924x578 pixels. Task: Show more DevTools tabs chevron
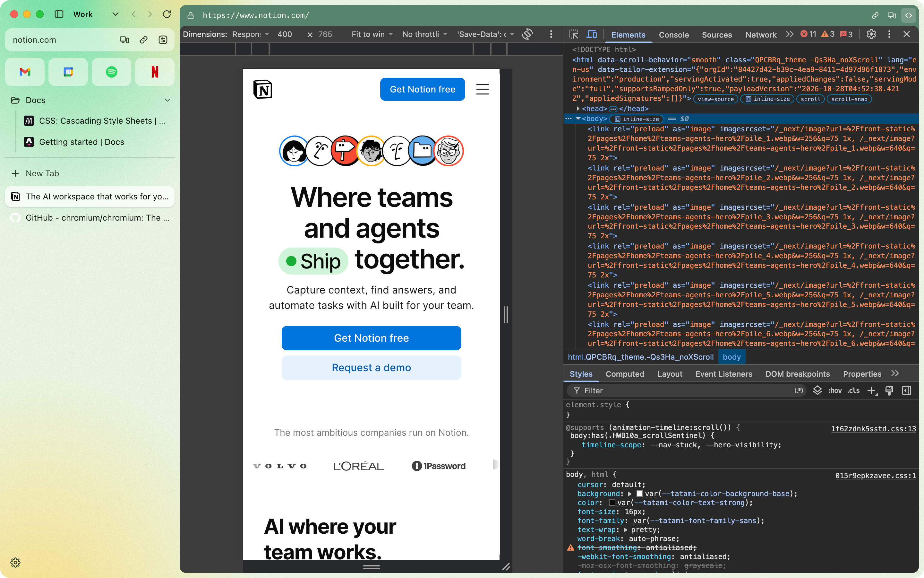(790, 34)
